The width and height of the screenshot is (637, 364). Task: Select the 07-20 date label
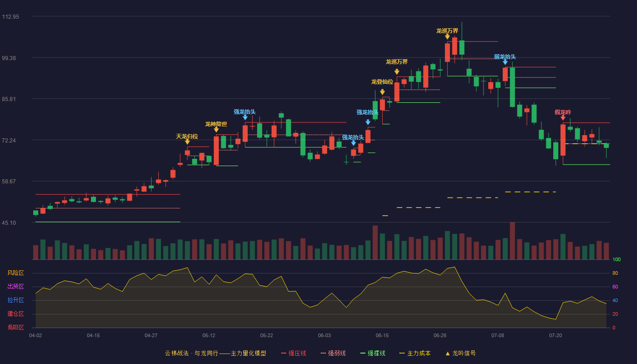pyautogui.click(x=556, y=335)
